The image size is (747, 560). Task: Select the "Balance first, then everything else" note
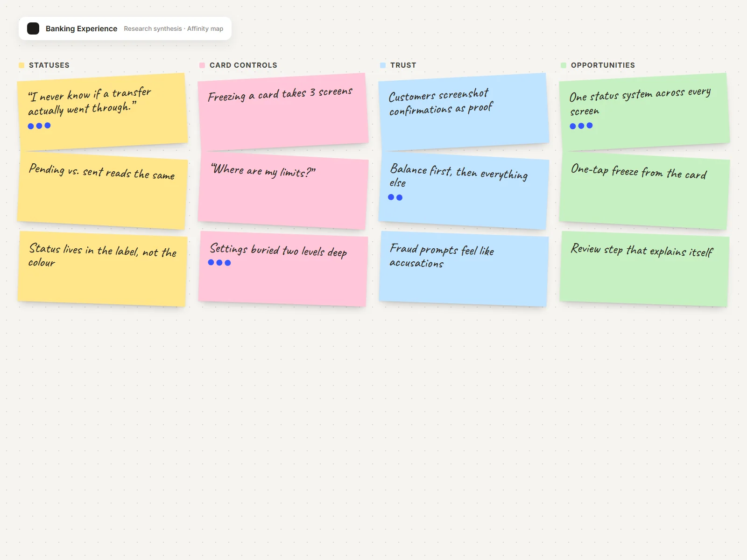464,190
